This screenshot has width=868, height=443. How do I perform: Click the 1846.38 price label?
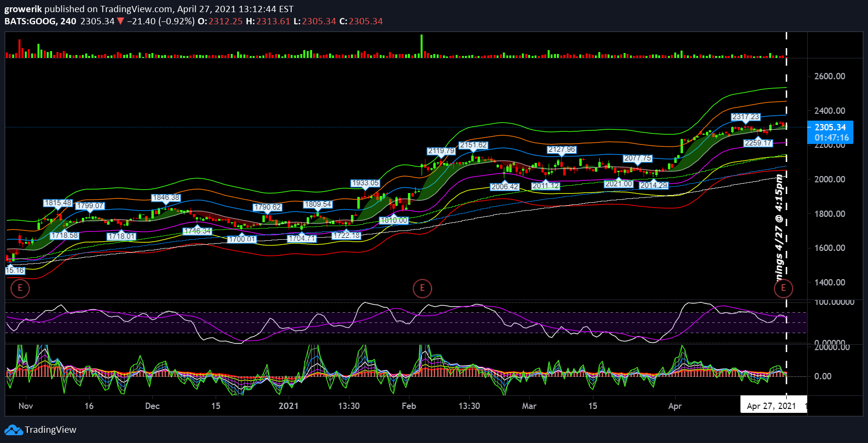click(166, 198)
